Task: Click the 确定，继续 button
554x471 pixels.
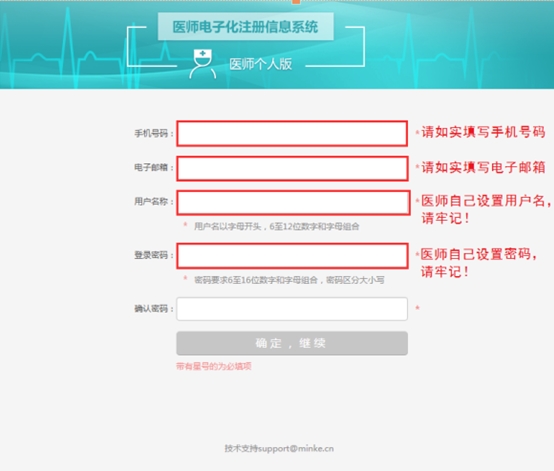Action: [292, 343]
